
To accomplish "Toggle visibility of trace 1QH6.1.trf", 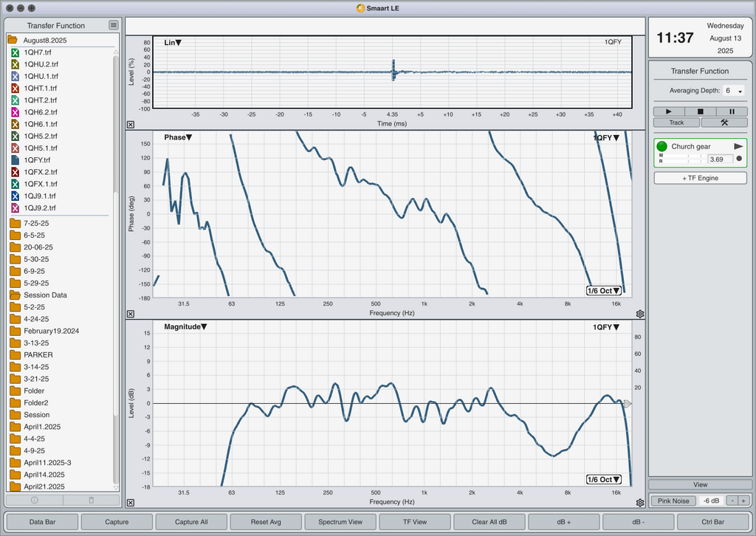I will tap(15, 124).
